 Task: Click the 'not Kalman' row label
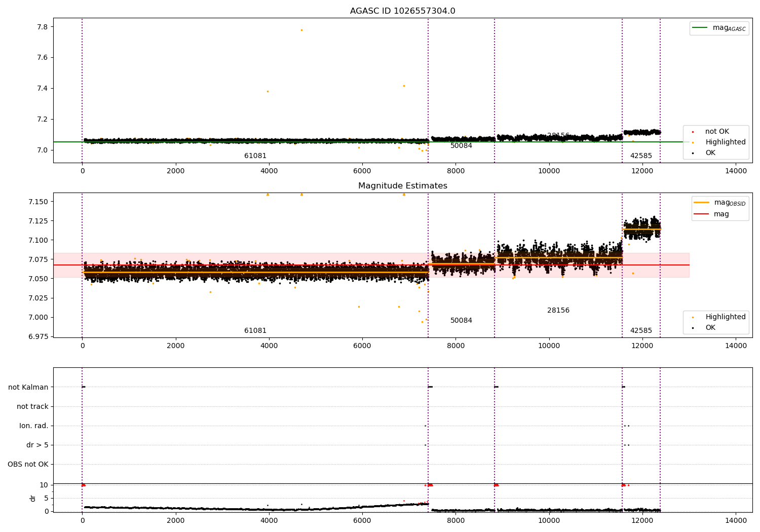point(28,388)
